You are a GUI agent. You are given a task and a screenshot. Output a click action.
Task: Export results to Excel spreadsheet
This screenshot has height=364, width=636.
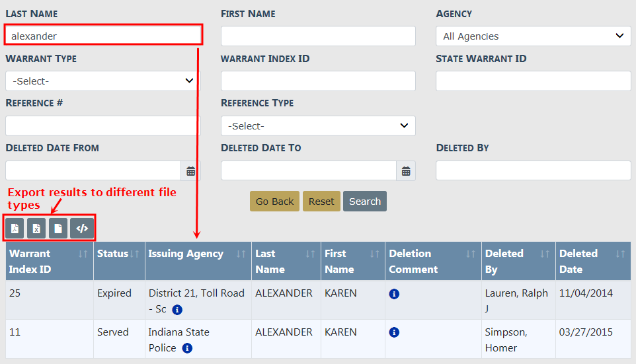(x=36, y=229)
